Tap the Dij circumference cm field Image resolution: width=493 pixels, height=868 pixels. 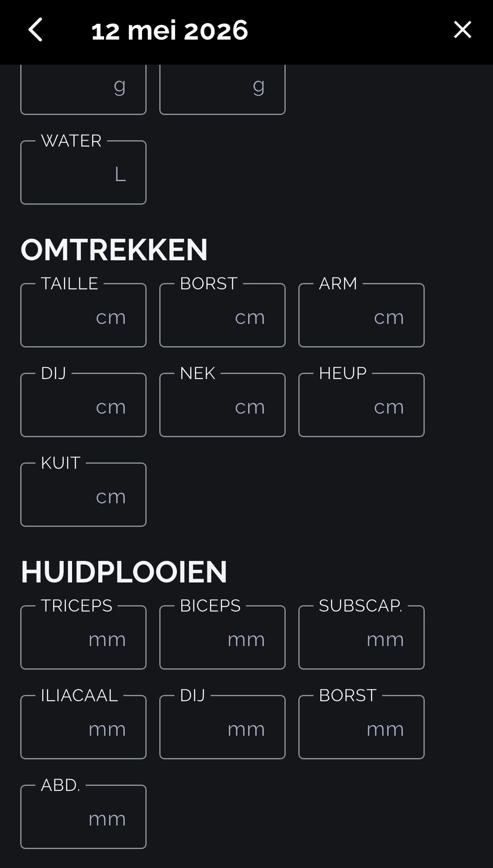[x=83, y=405]
